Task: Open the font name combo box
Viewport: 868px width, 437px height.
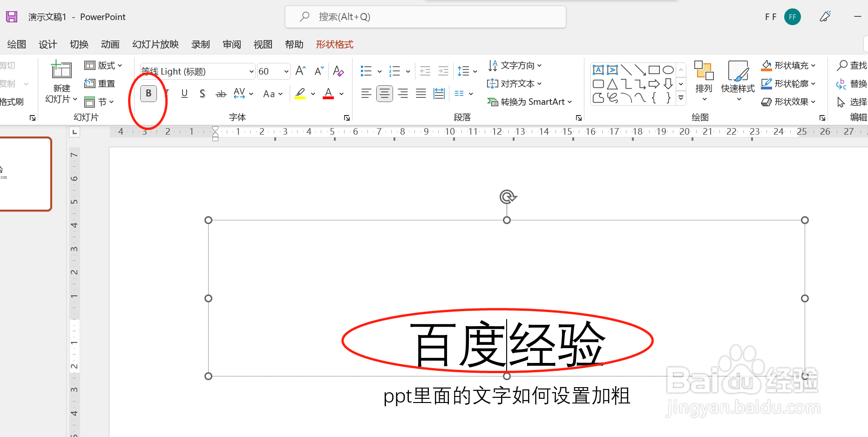Action: point(198,71)
